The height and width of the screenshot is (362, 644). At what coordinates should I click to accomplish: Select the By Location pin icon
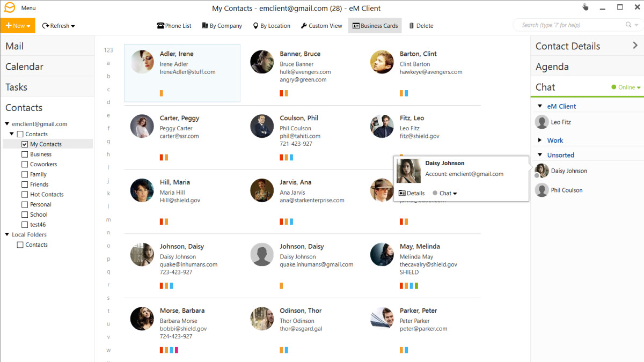pos(255,26)
